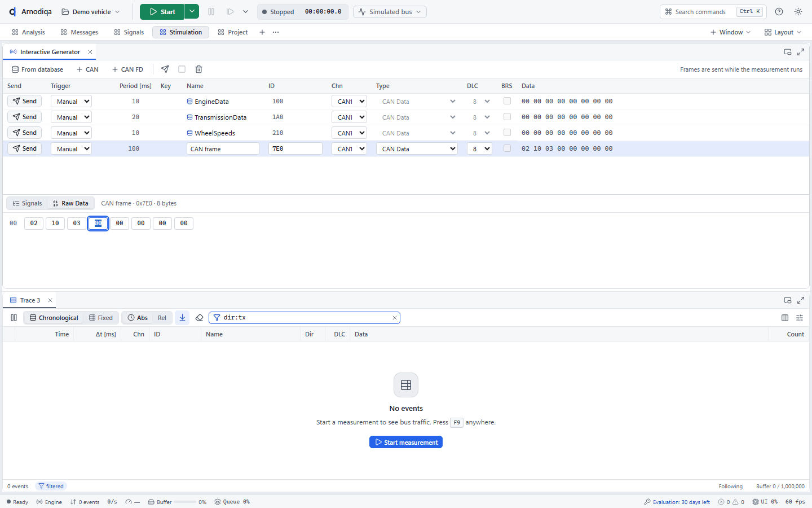
Task: Open the Simulated bus selector
Action: (x=390, y=12)
